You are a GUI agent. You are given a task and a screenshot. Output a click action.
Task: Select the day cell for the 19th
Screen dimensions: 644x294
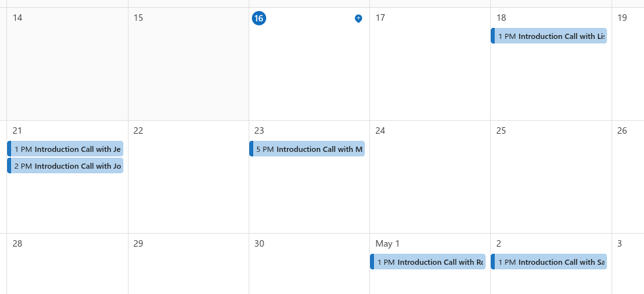628,71
